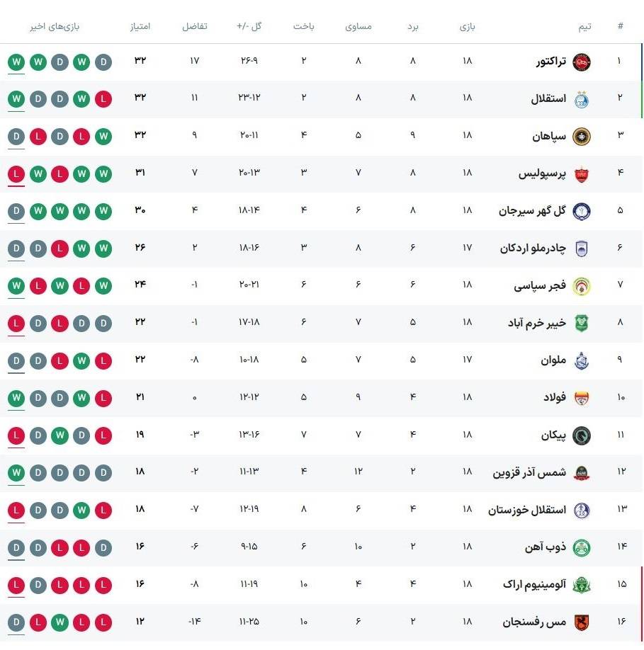Open the پرسپولیس team link
The width and height of the screenshot is (644, 650).
pos(542,174)
